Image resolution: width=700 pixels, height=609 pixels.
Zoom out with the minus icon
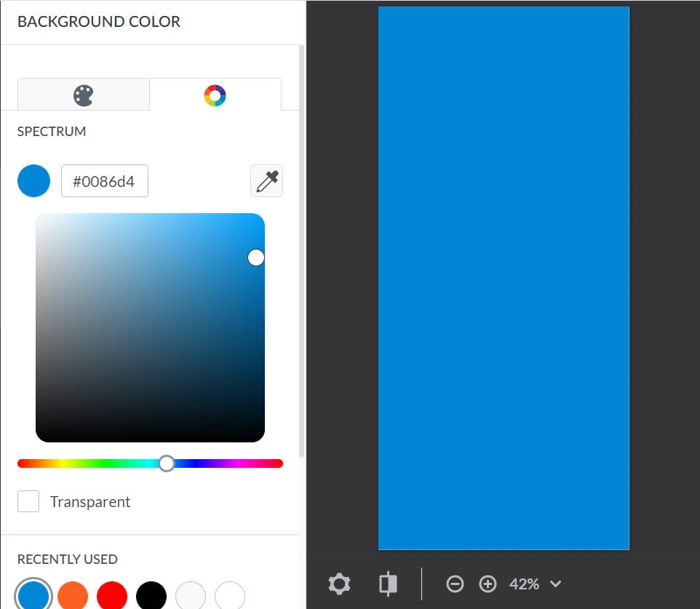coord(455,584)
